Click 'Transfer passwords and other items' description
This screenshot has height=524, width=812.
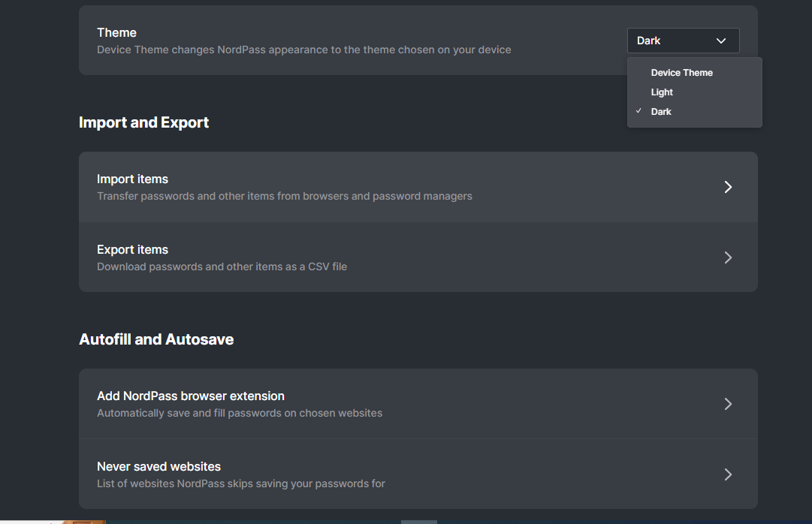(284, 196)
